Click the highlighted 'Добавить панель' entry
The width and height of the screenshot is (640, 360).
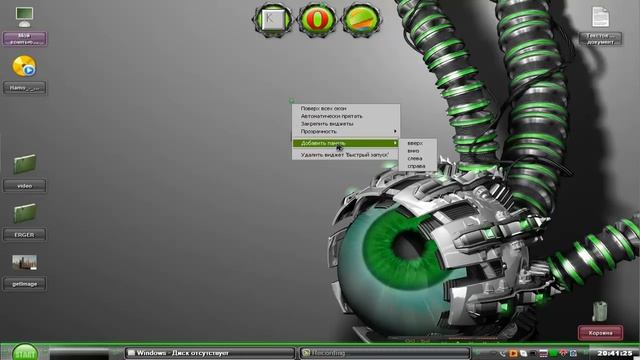[x=346, y=143]
